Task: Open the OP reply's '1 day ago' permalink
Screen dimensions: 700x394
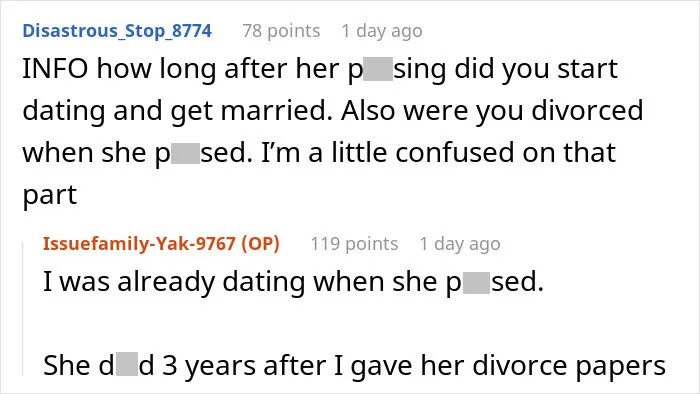Action: (x=460, y=244)
